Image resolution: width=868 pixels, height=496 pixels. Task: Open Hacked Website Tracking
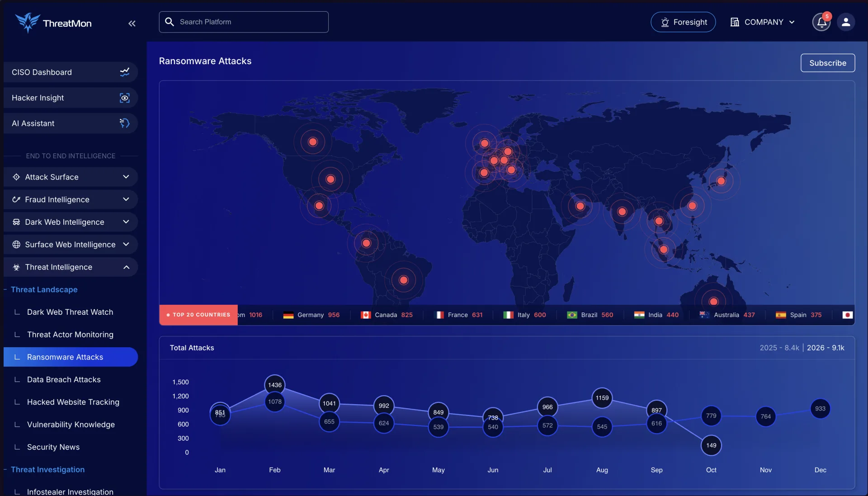[73, 402]
